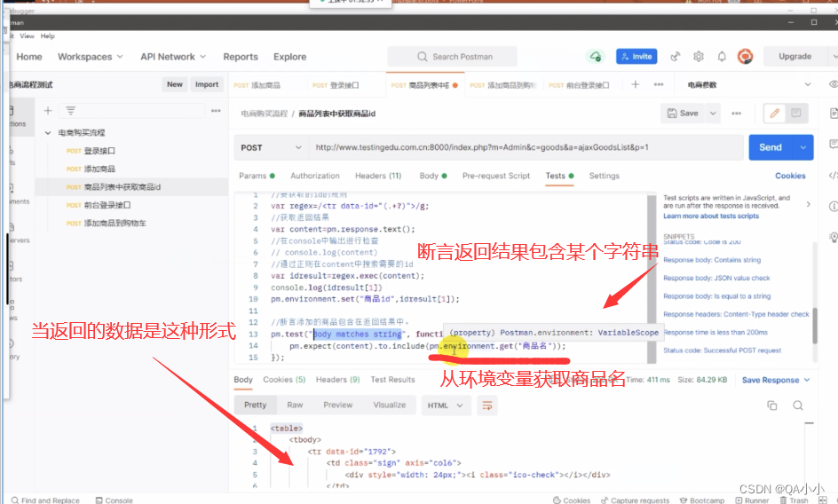The image size is (838, 504).
Task: Open the notifications bell icon
Action: [722, 56]
